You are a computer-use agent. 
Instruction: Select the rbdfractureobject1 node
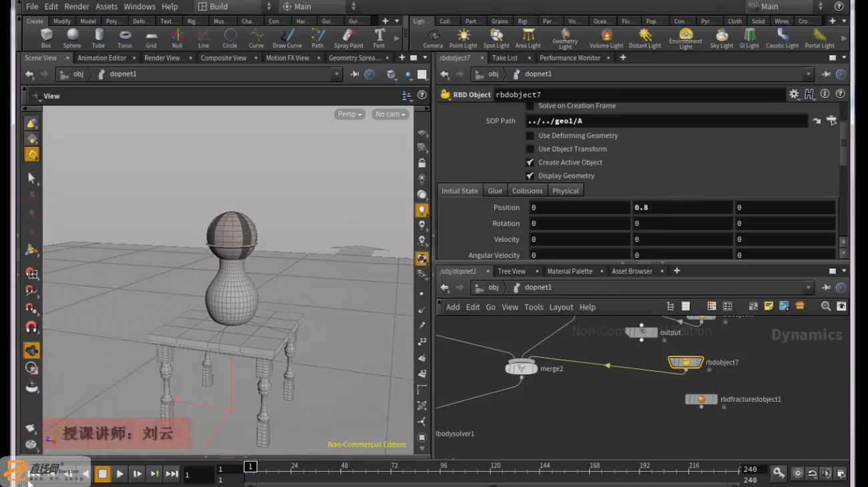(701, 400)
